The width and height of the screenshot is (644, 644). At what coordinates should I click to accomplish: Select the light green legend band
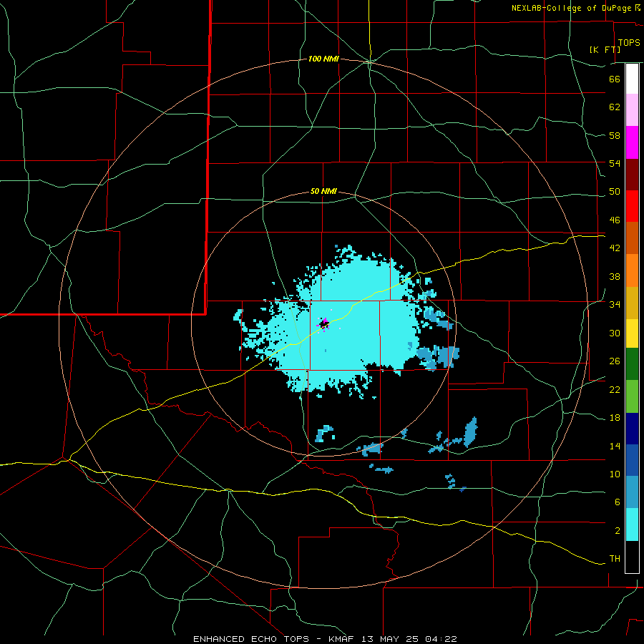coord(632,396)
